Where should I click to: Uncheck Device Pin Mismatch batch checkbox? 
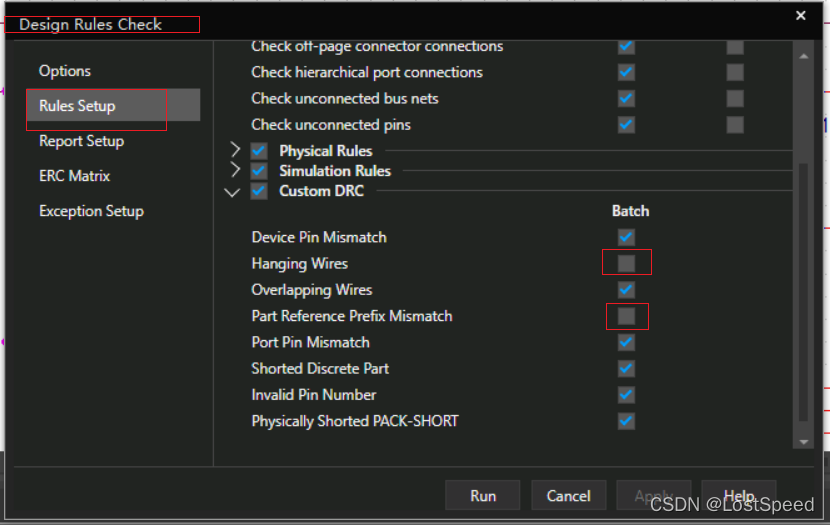626,237
